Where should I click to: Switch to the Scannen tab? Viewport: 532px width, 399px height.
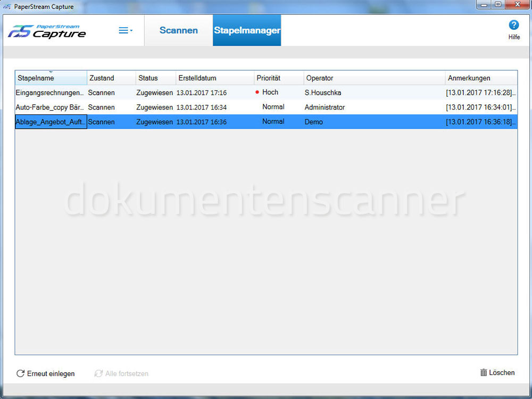tap(178, 30)
